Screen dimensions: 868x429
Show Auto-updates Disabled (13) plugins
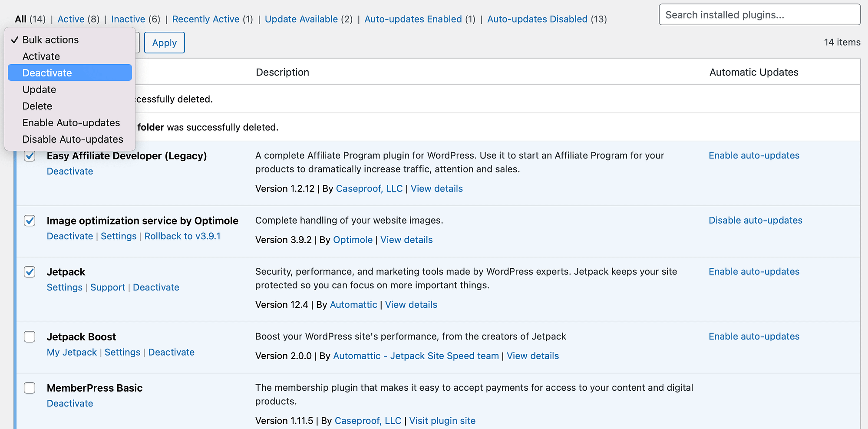[x=547, y=19]
